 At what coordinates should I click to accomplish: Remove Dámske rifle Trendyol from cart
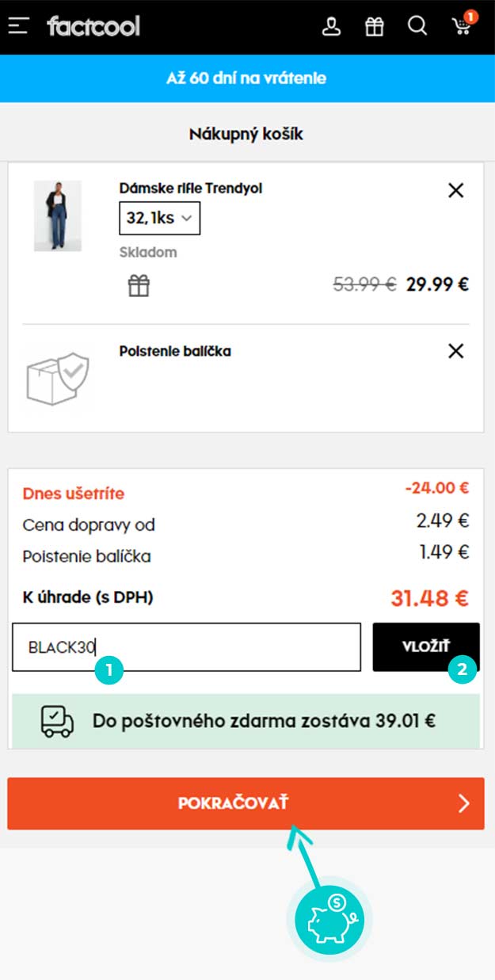coord(455,190)
